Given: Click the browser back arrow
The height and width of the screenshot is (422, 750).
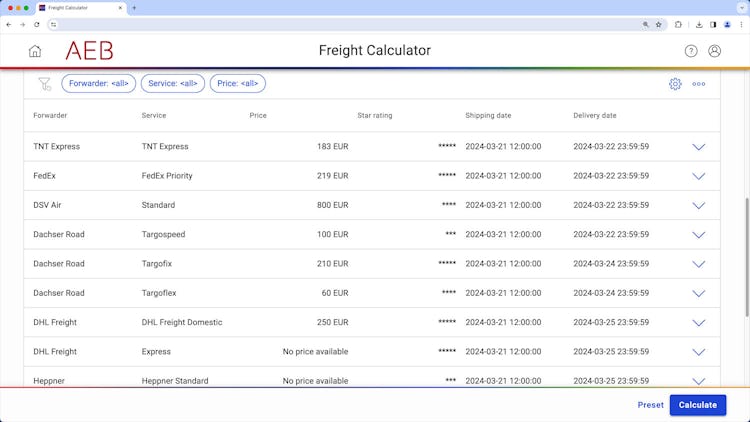Looking at the screenshot, I should click(x=9, y=24).
